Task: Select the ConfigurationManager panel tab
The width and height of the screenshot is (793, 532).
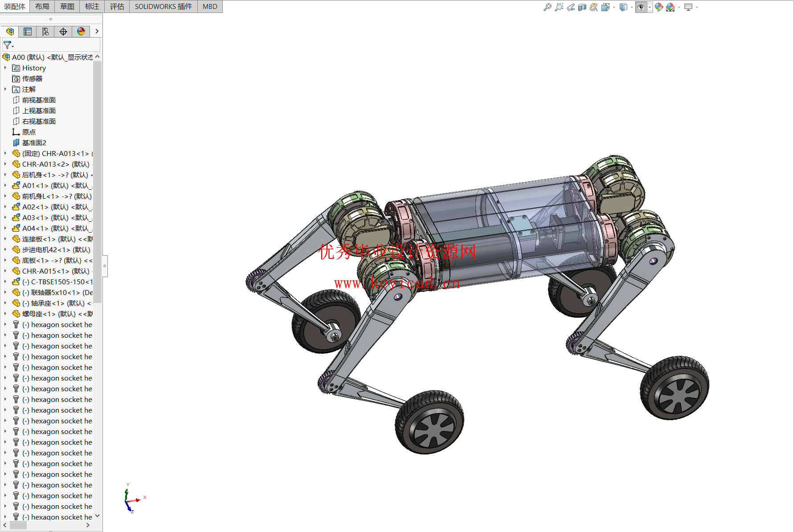Action: 45,31
